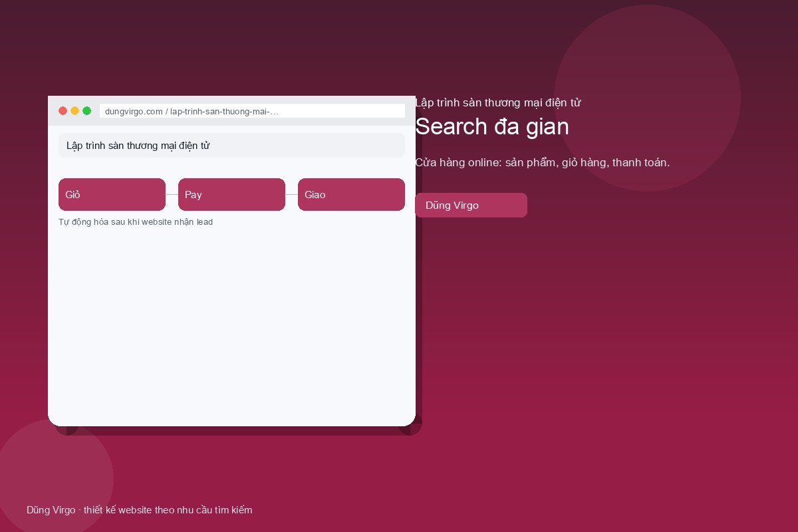Select the 'Lập trình sàn thương mại điện tử' title pill
Image resolution: width=798 pixels, height=532 pixels.
(231, 146)
